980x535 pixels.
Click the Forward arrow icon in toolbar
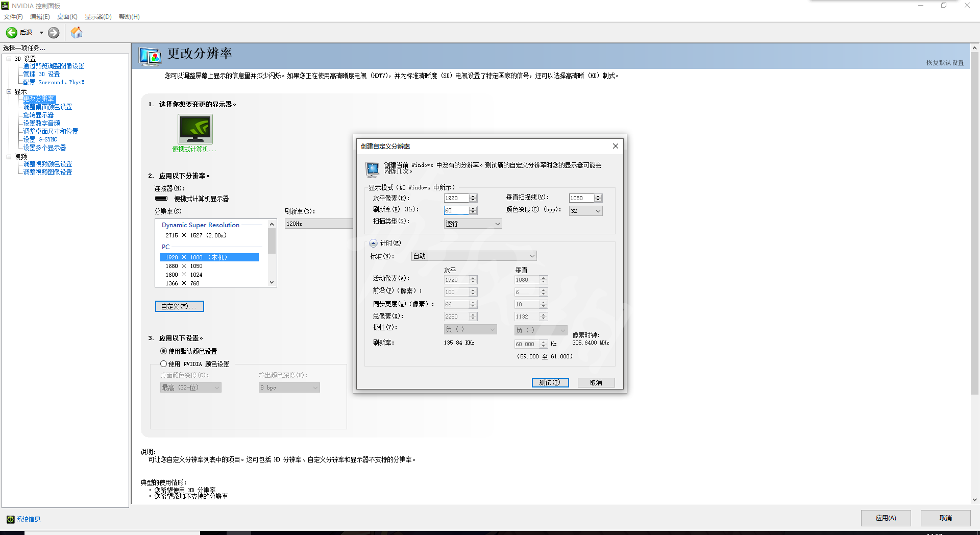tap(54, 33)
